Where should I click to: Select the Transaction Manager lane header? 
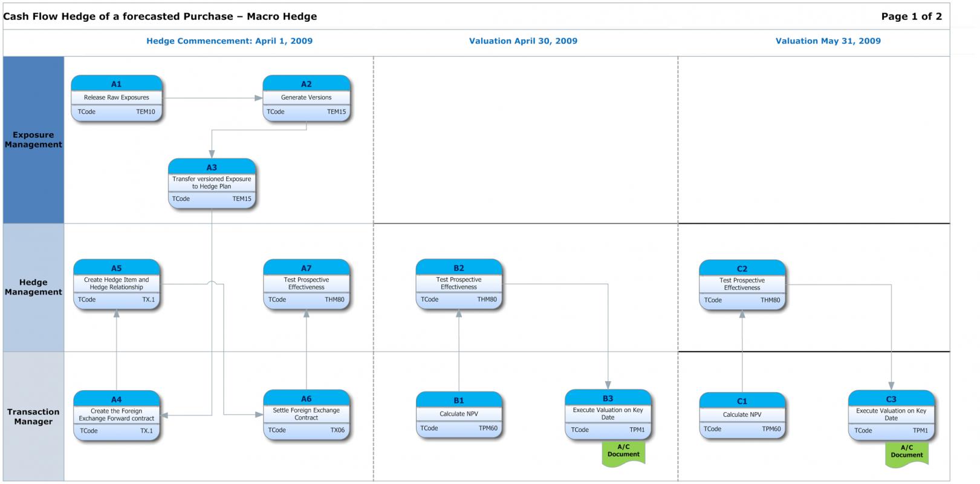33,417
